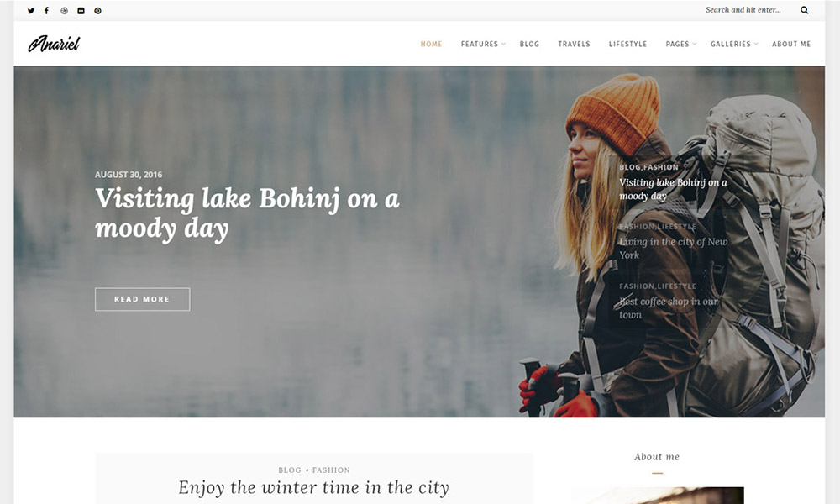Expand the Features menu dropdown arrow
840x504 pixels.
pyautogui.click(x=503, y=44)
